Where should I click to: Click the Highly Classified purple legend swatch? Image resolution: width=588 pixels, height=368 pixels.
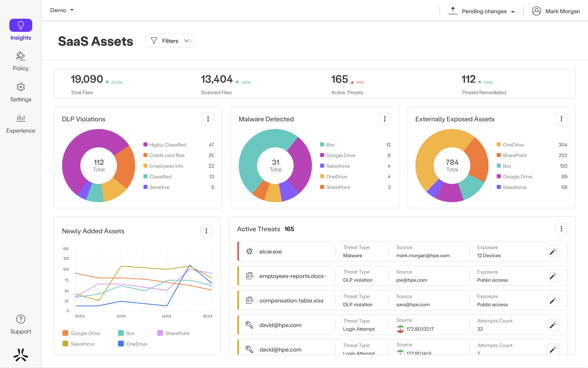click(145, 144)
